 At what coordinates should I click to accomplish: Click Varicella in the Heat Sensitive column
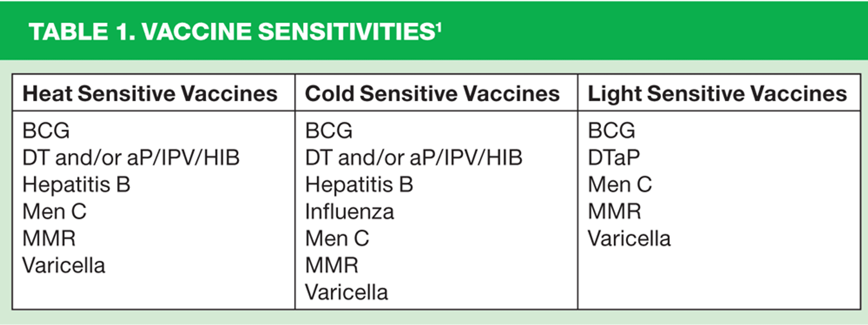(64, 265)
